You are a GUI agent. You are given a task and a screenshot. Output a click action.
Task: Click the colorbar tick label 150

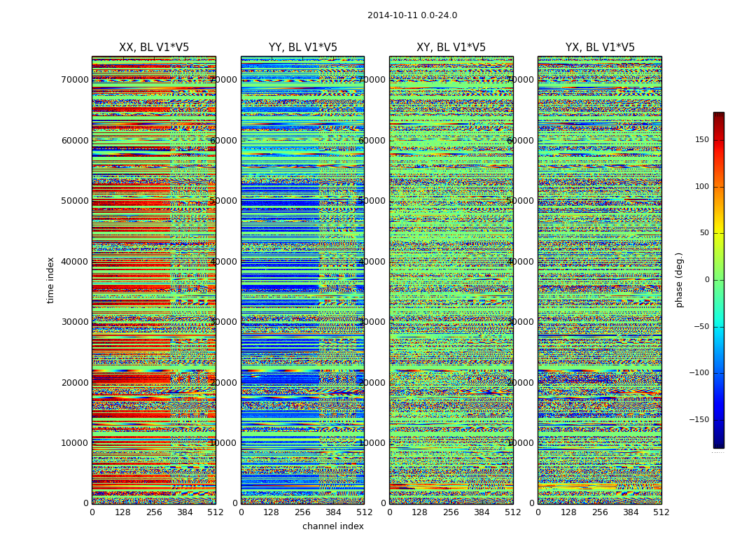701,140
